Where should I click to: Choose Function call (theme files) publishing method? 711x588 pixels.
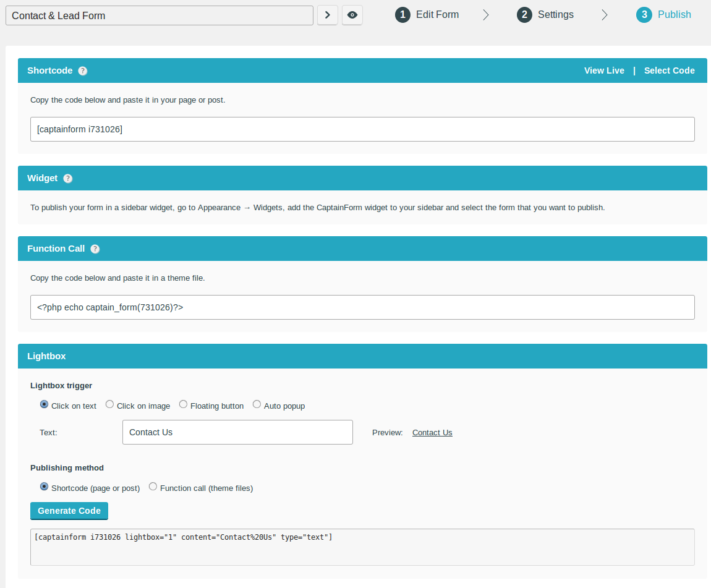[153, 486]
